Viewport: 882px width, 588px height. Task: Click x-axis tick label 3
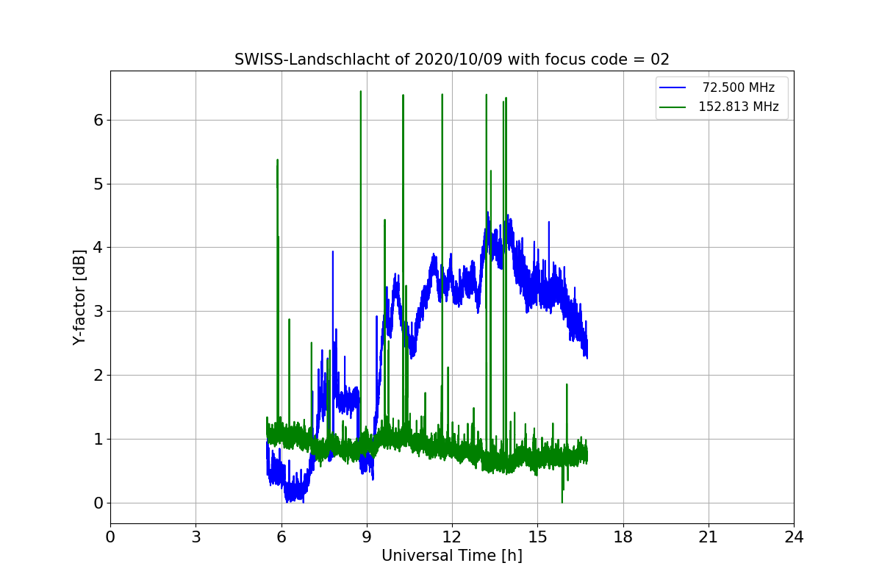pos(196,537)
